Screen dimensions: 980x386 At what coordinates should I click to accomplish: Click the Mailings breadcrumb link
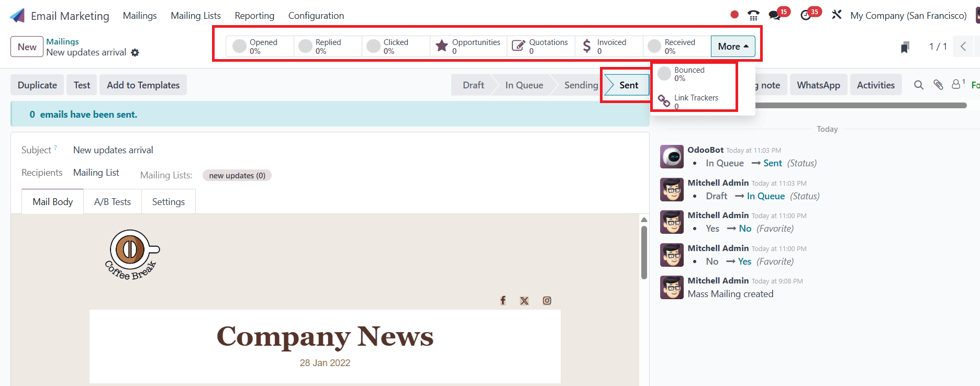pyautogui.click(x=62, y=41)
